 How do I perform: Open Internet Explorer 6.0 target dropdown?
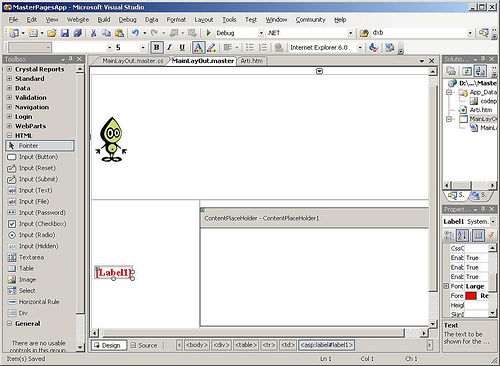coord(360,48)
